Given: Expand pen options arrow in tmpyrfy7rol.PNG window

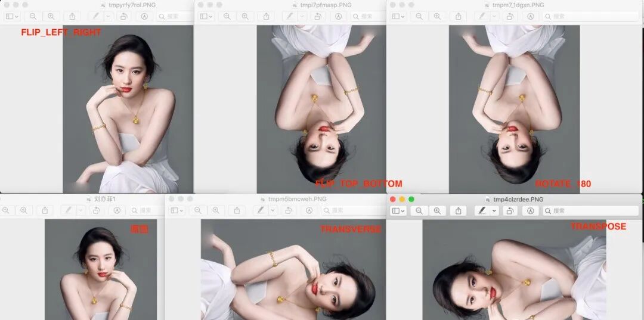Looking at the screenshot, I should (x=107, y=17).
